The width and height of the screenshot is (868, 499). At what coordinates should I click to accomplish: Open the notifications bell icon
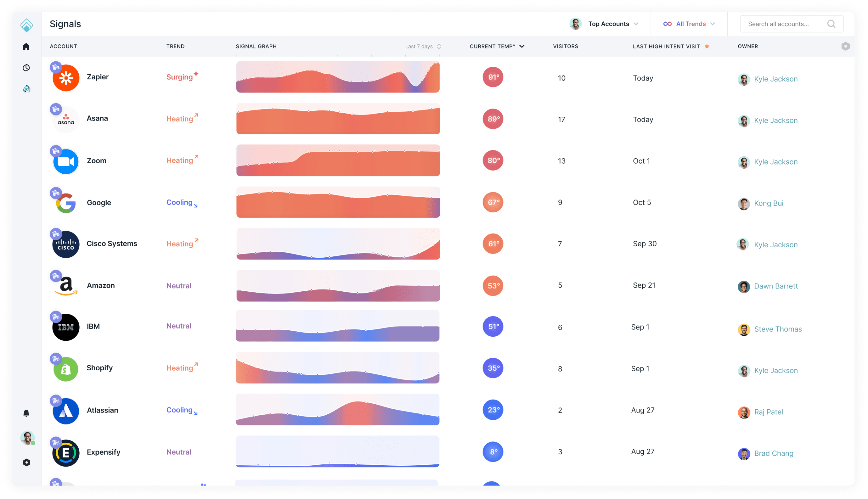coord(26,413)
